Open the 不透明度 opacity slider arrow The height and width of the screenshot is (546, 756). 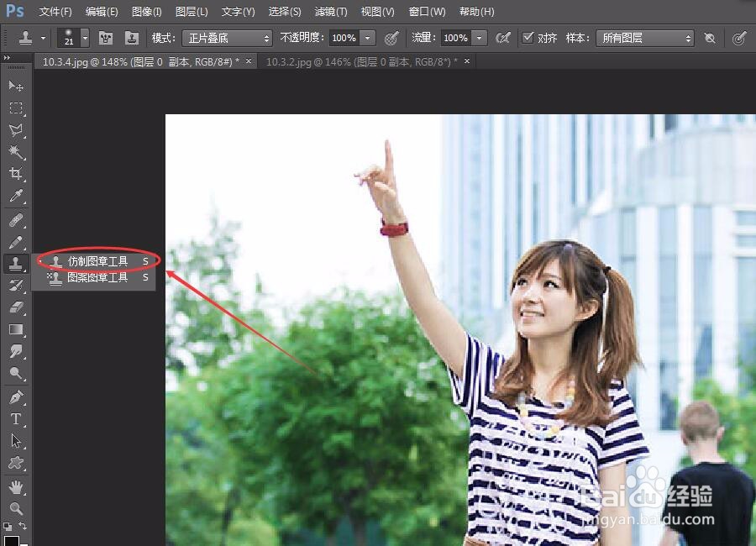click(368, 38)
